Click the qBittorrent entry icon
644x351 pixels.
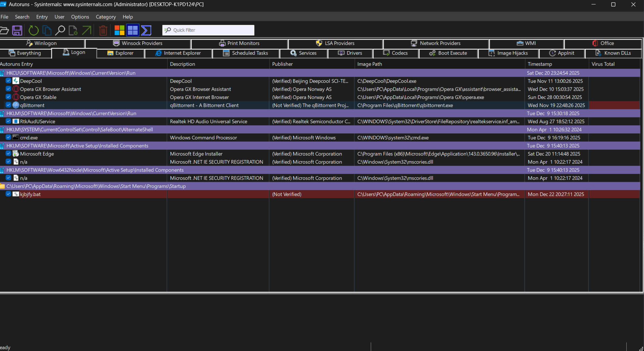[16, 105]
